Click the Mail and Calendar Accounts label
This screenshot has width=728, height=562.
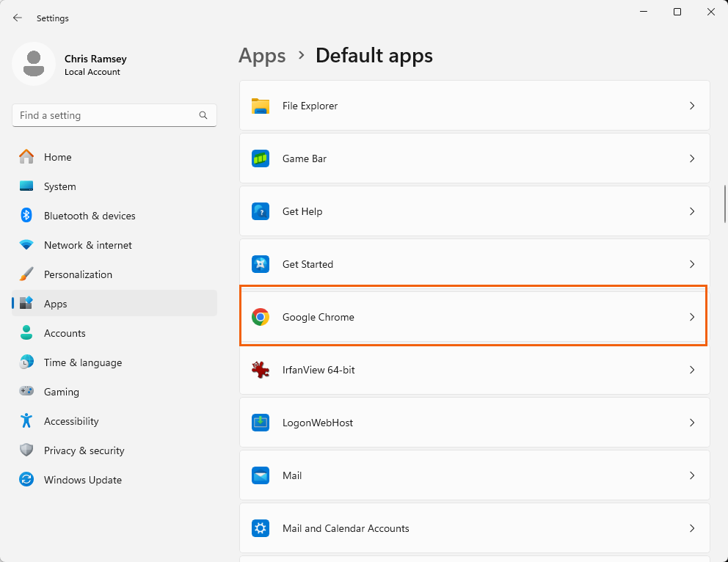346,528
